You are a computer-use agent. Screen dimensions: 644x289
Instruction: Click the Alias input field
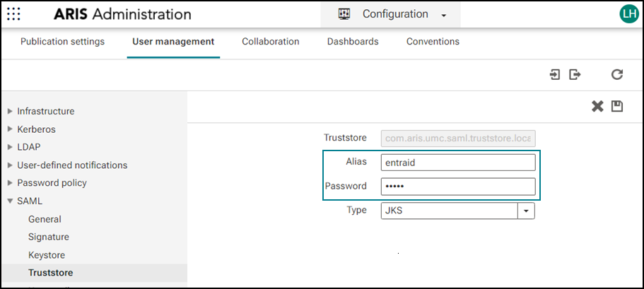pos(458,163)
